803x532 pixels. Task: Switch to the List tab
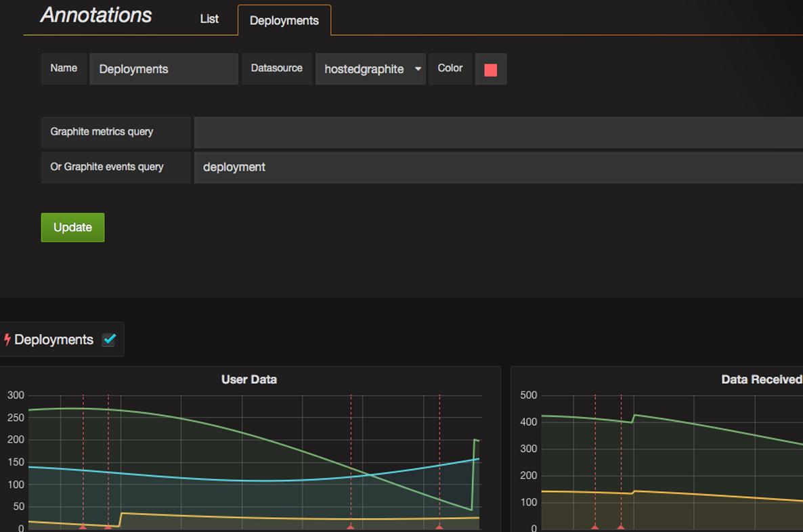[209, 19]
